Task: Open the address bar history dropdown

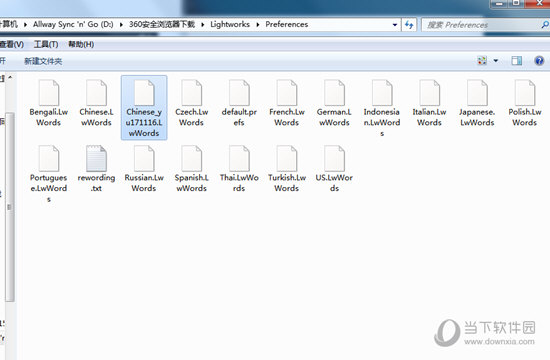Action: 395,25
